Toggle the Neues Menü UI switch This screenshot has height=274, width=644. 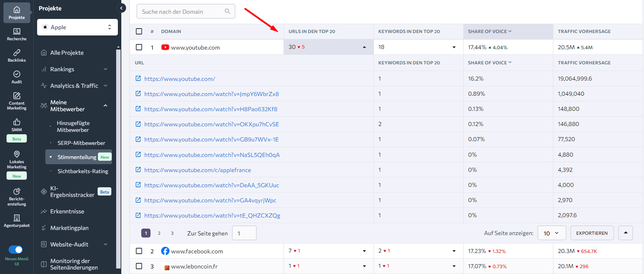pos(15,250)
